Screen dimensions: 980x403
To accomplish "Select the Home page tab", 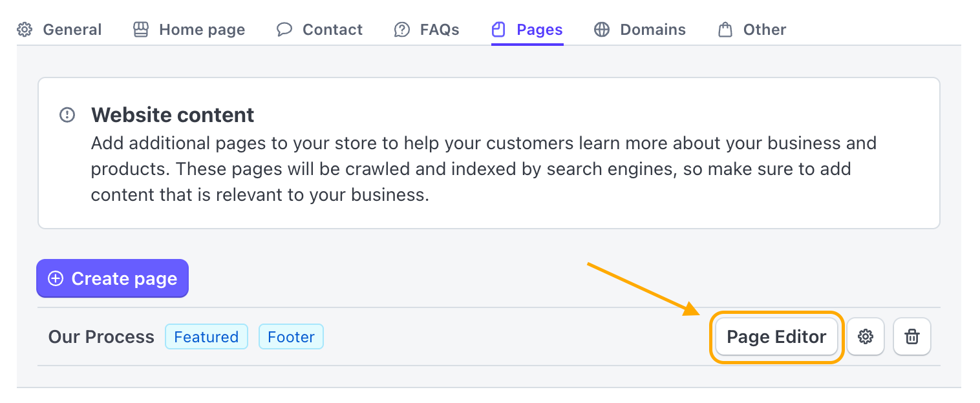I will coord(202,29).
